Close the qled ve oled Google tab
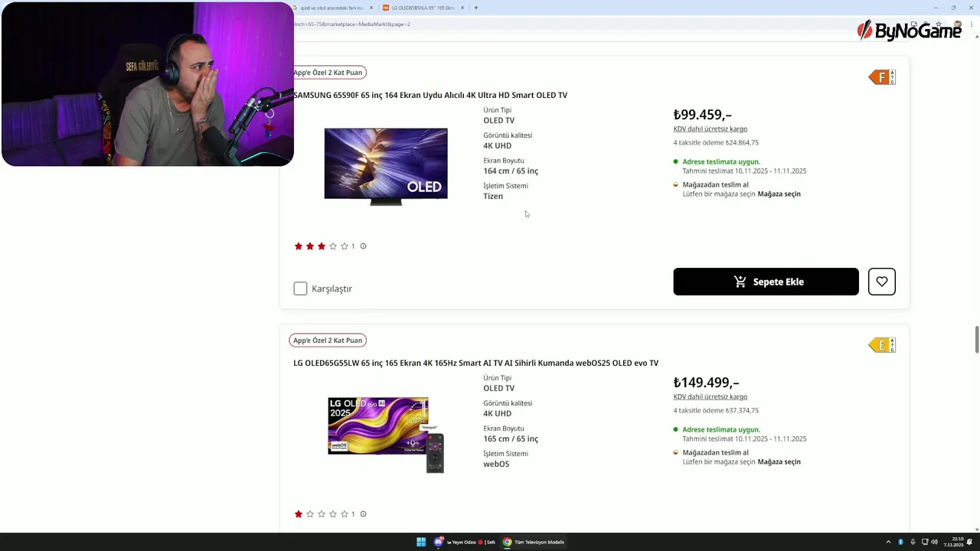 pos(371,8)
